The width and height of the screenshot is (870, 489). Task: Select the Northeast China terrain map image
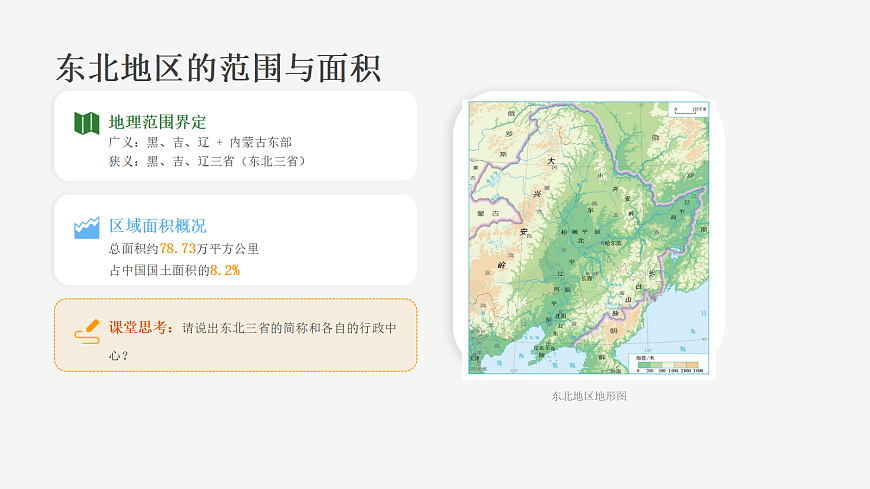click(x=589, y=238)
